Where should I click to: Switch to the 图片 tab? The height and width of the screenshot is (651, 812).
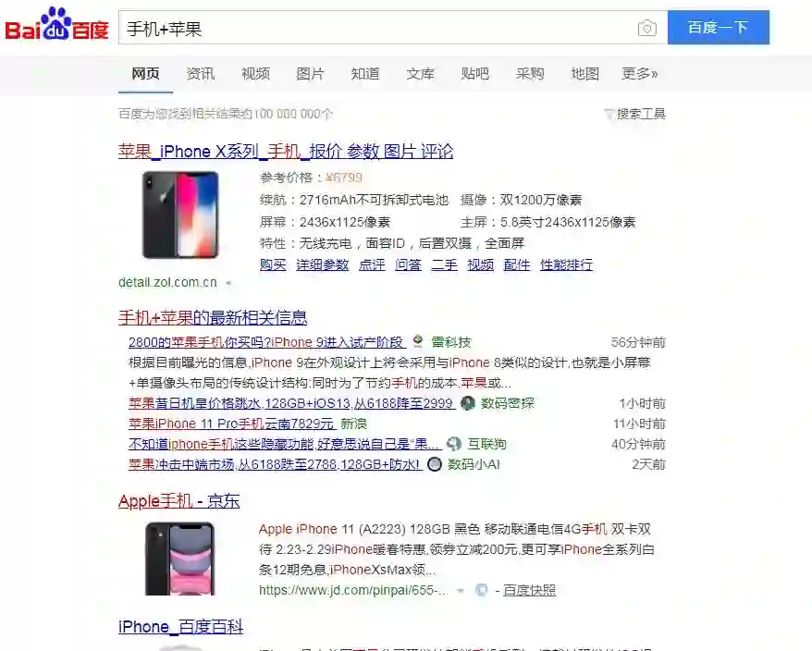click(310, 74)
